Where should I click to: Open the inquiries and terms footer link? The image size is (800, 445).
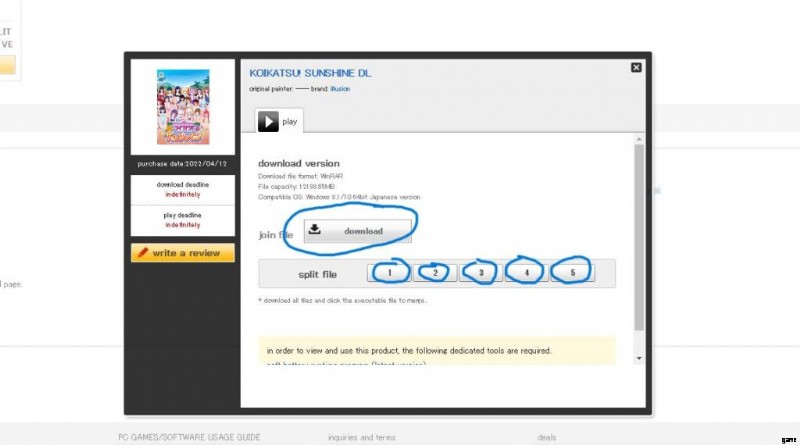point(363,437)
